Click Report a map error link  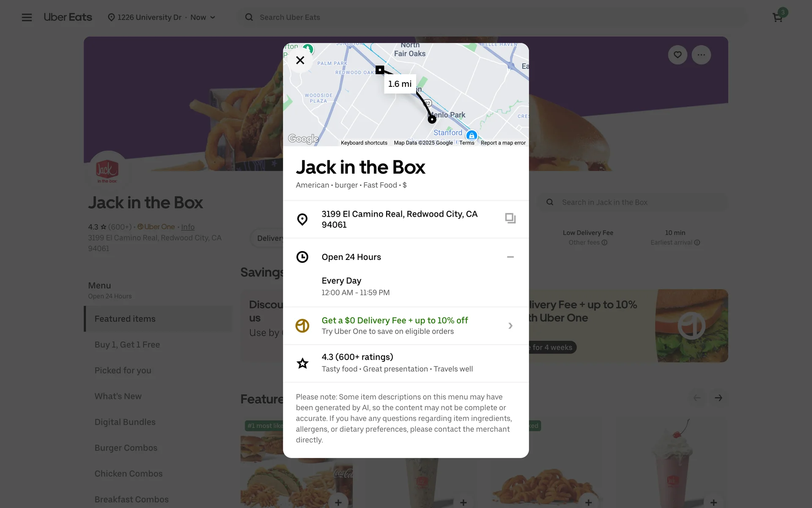(503, 143)
